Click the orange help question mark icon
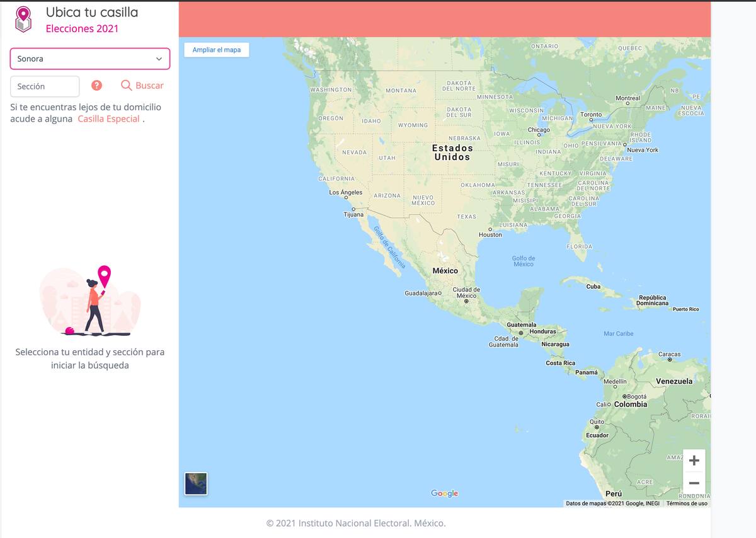Viewport: 756px width, 538px height. pyautogui.click(x=96, y=86)
